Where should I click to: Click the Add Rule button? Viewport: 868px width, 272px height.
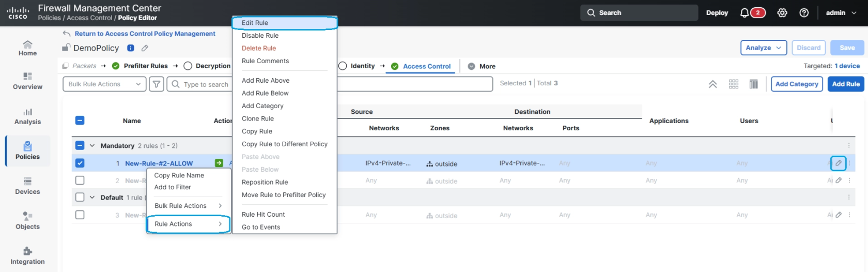[846, 84]
